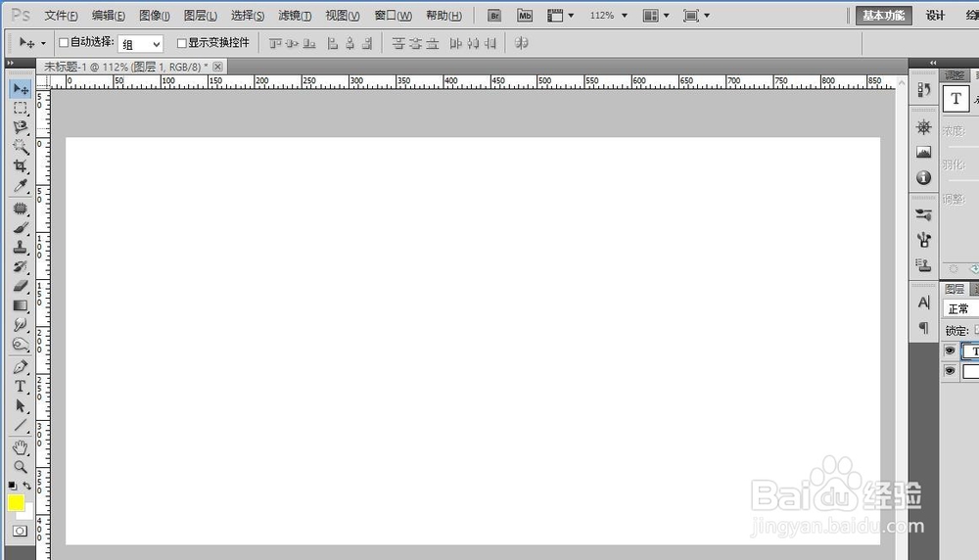The image size is (979, 560).
Task: Hide the bottom layer via eye icon
Action: coord(950,371)
